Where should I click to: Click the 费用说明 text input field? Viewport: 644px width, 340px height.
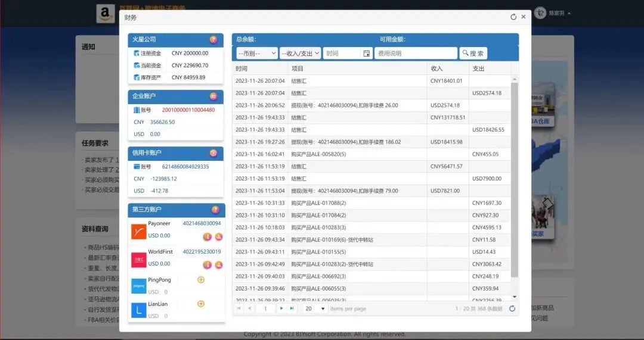tap(416, 54)
